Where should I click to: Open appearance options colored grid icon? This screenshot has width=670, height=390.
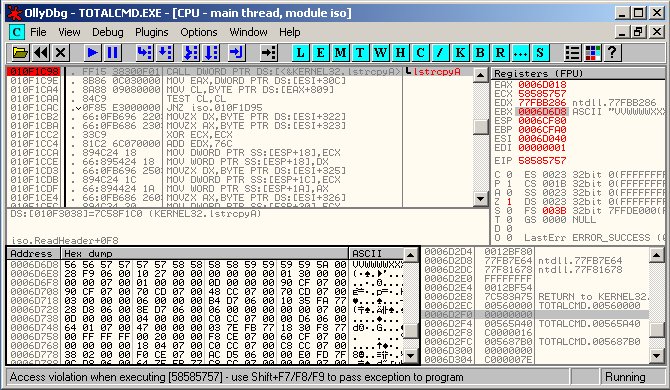tap(593, 53)
